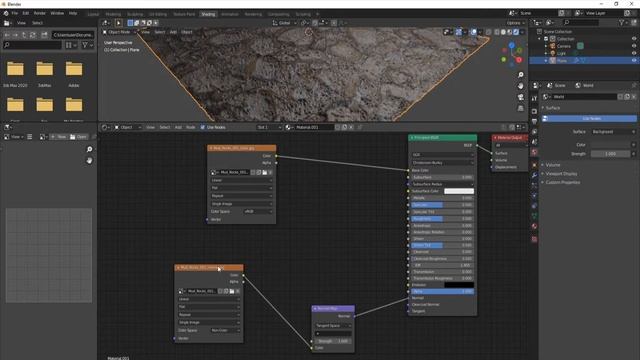This screenshot has height=360, width=640.
Task: Open the Window menu
Action: pyautogui.click(x=57, y=13)
